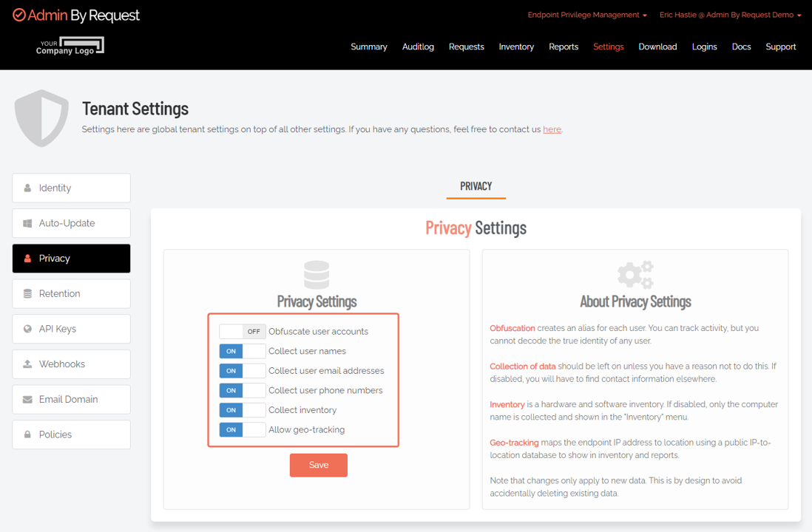Click the 'Allow geo-tracking' label

pos(307,429)
